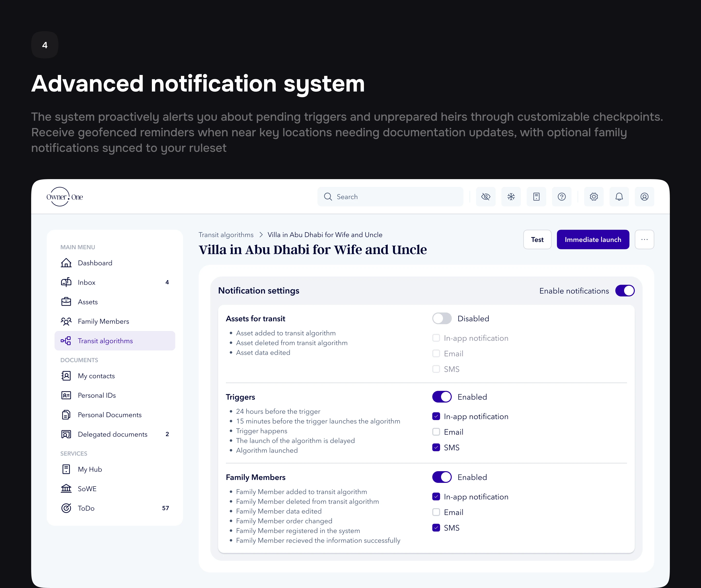Uncheck SMS under Family Members section
The image size is (701, 588).
[436, 528]
